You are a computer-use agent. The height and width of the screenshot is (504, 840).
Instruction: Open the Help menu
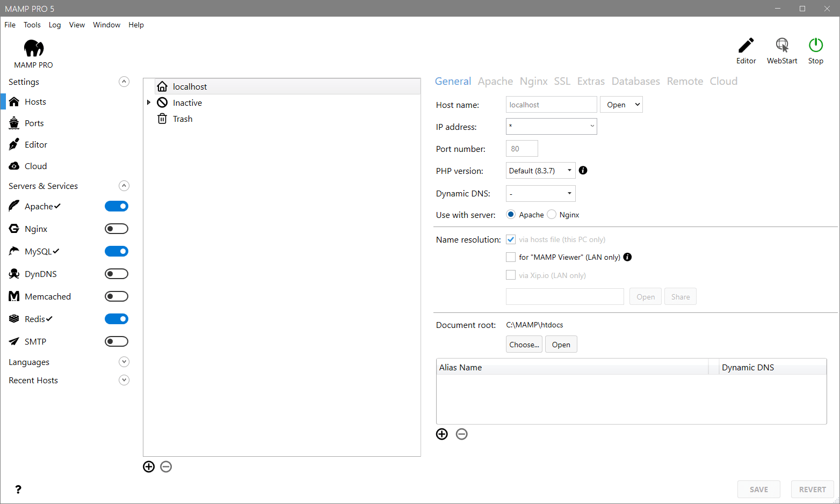point(136,25)
